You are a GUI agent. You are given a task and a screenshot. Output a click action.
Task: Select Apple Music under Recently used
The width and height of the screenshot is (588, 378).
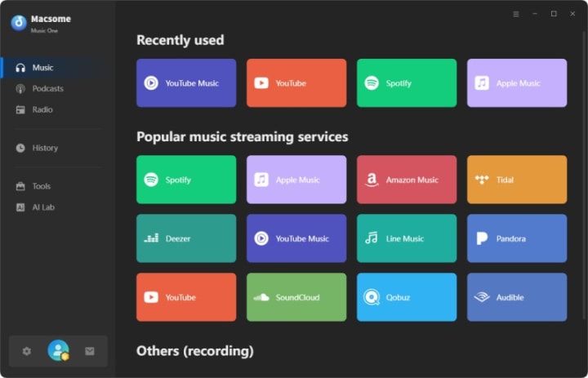coord(517,83)
